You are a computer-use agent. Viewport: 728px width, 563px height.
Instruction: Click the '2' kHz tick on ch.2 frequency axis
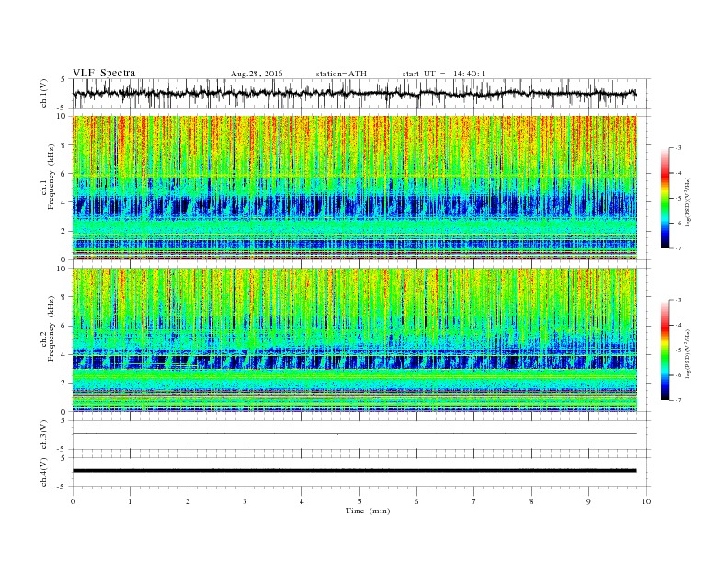point(63,384)
